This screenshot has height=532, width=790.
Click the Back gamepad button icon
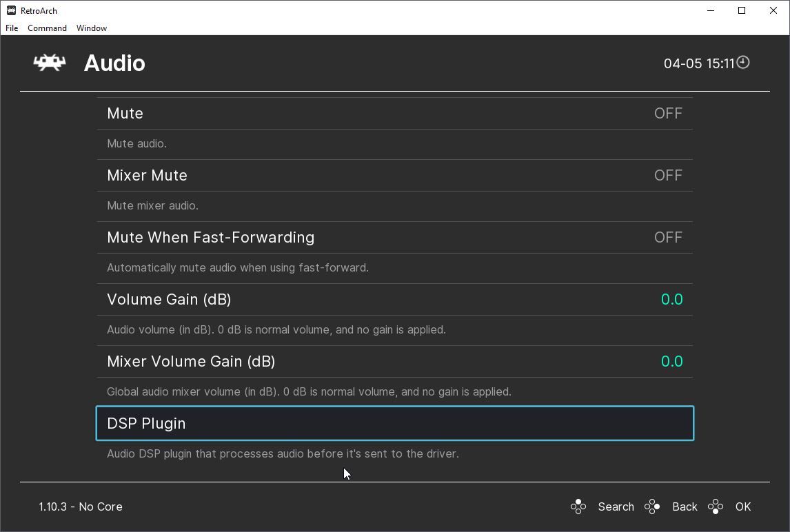point(652,507)
